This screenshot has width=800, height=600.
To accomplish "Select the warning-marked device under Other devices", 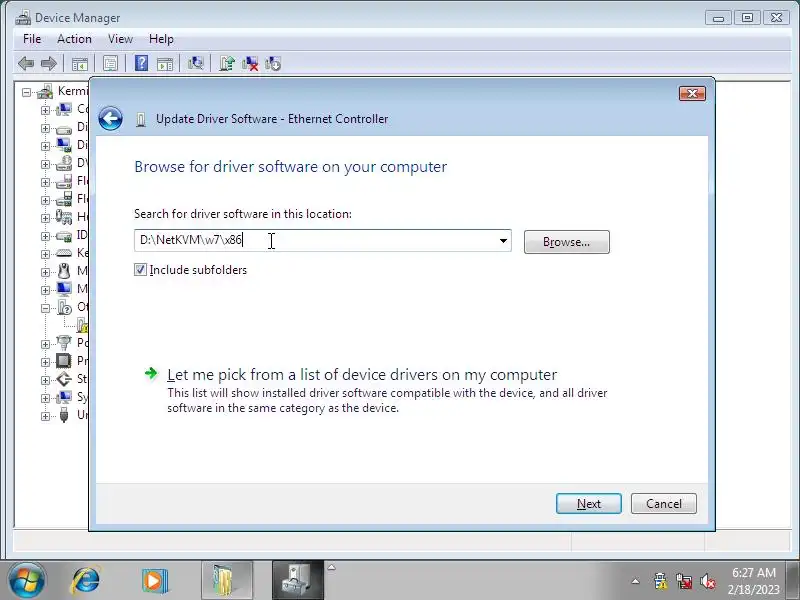I will pyautogui.click(x=83, y=325).
